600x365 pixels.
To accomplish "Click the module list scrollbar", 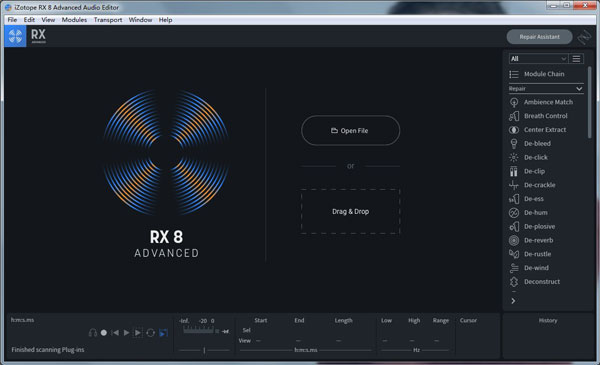I will (589, 103).
